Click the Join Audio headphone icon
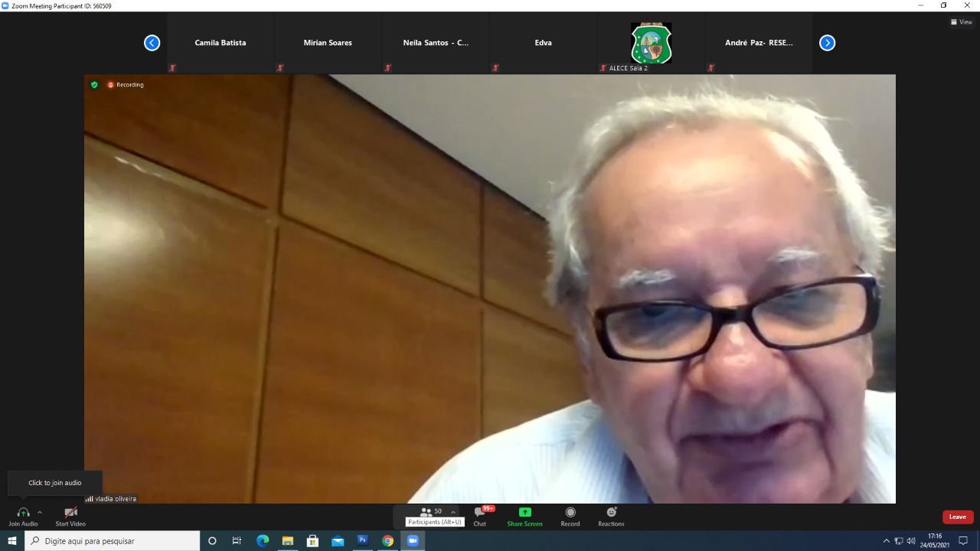The height and width of the screenshot is (551, 980). (x=23, y=513)
